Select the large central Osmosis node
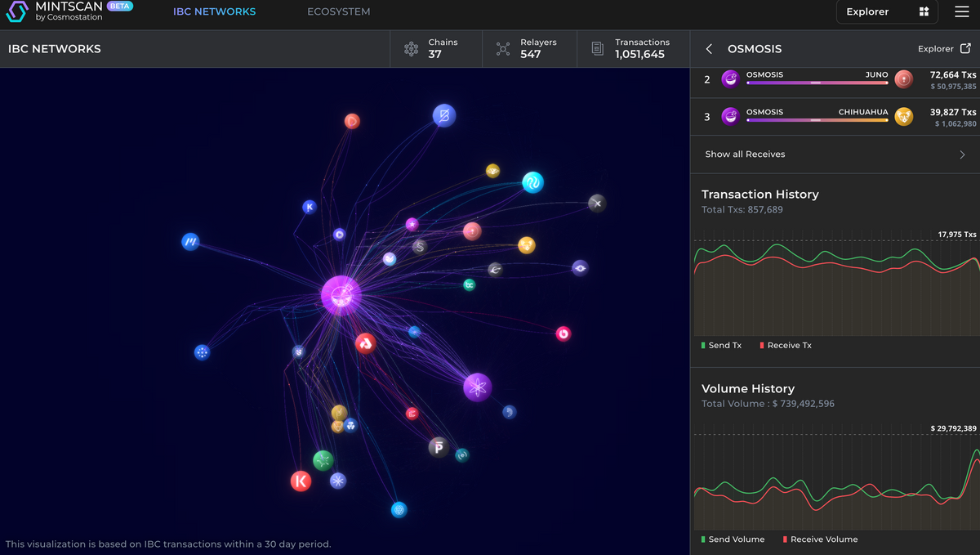The height and width of the screenshot is (555, 980). pyautogui.click(x=341, y=295)
